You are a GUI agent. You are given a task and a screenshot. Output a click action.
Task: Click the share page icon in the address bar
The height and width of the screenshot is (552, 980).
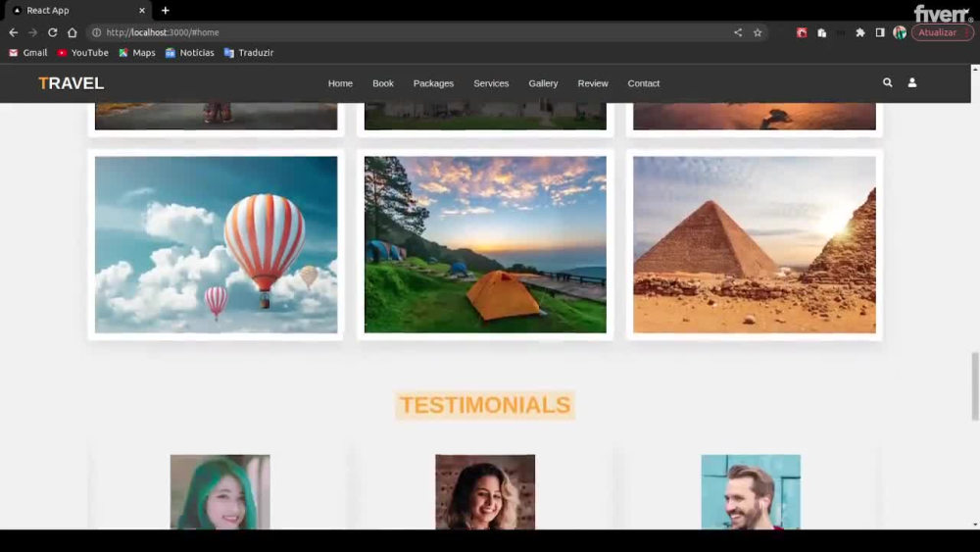pyautogui.click(x=738, y=32)
